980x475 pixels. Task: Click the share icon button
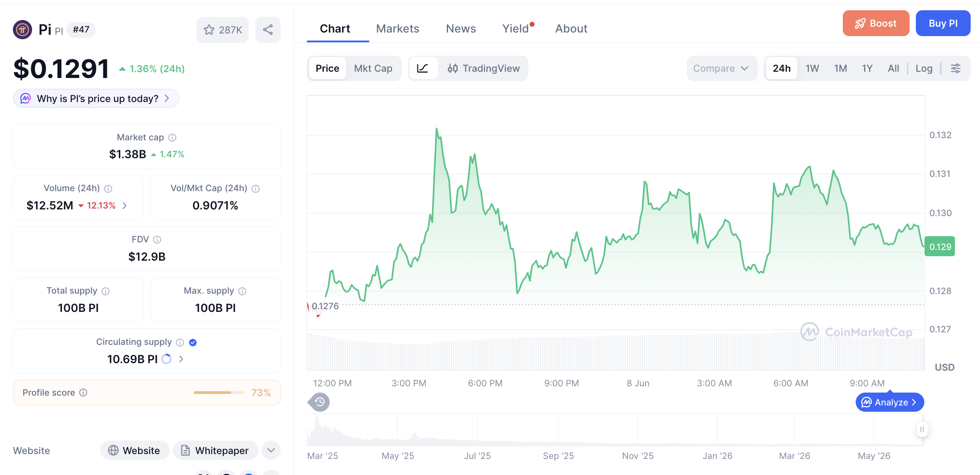pyautogui.click(x=268, y=30)
